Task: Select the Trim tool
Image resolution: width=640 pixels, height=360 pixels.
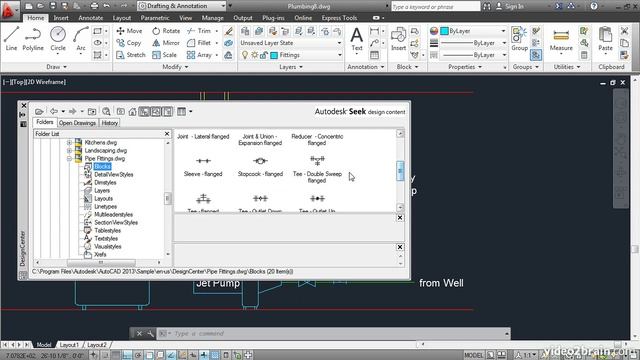Action: (x=199, y=31)
